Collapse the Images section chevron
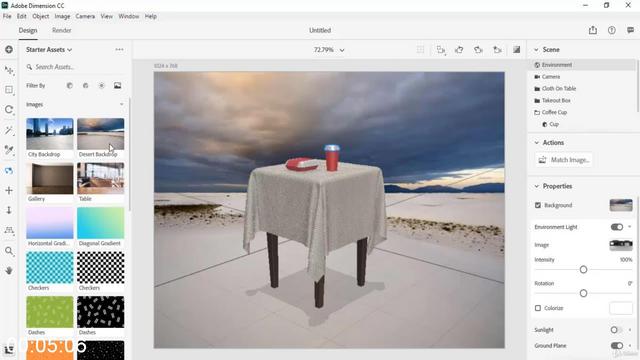 122,104
